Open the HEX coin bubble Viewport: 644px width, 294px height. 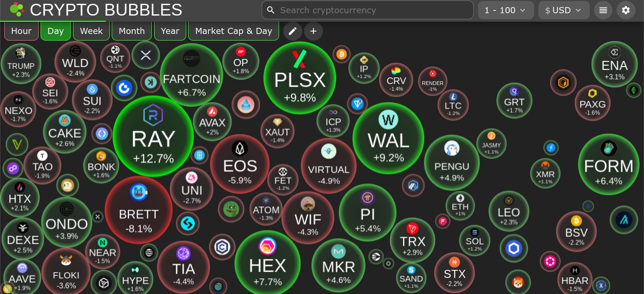tap(267, 263)
